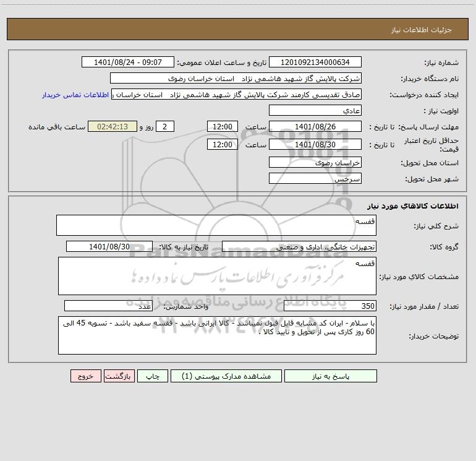Click the request creator field 'صادق تقدیسی'
The image size is (476, 461).
click(237, 94)
